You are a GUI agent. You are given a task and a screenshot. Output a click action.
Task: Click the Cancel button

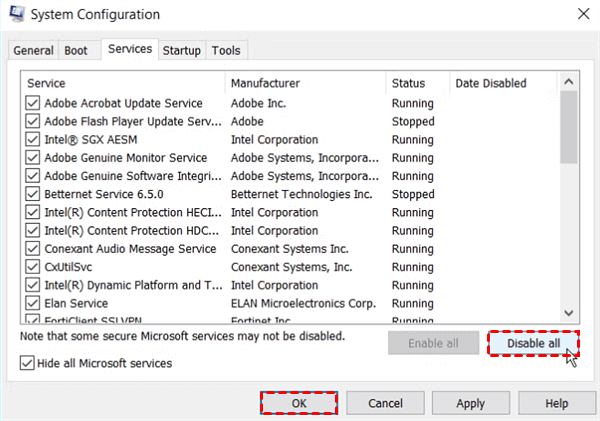click(x=385, y=403)
